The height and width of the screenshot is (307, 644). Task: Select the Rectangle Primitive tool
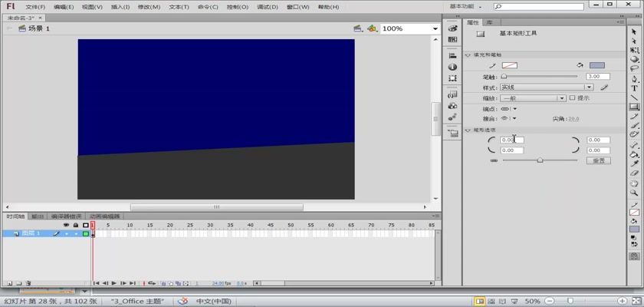point(634,107)
